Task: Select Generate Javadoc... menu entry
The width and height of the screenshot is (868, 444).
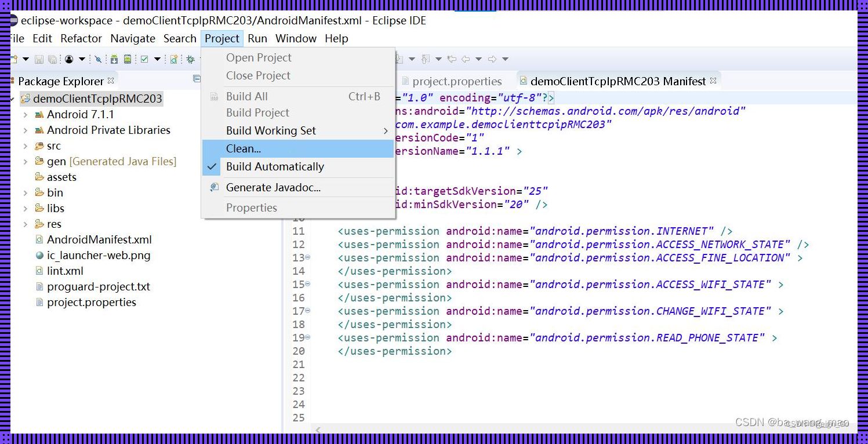Action: (298, 188)
